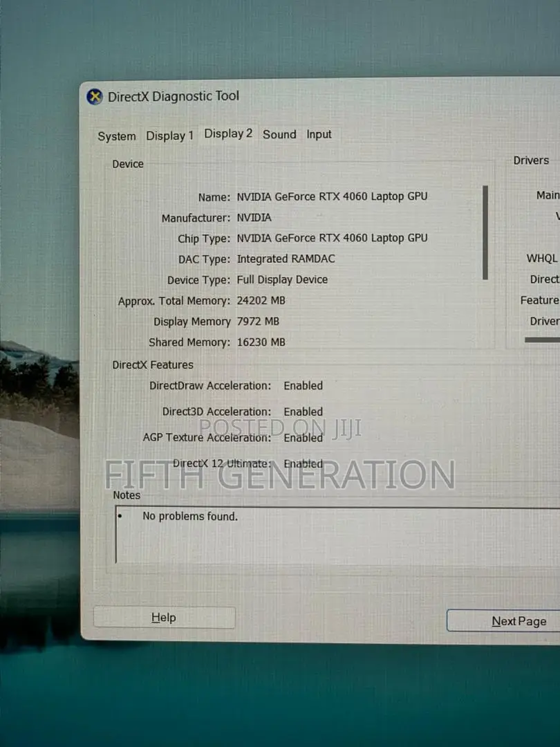Viewport: 560px width, 747px height.
Task: Click the Next Page button
Action: click(504, 620)
